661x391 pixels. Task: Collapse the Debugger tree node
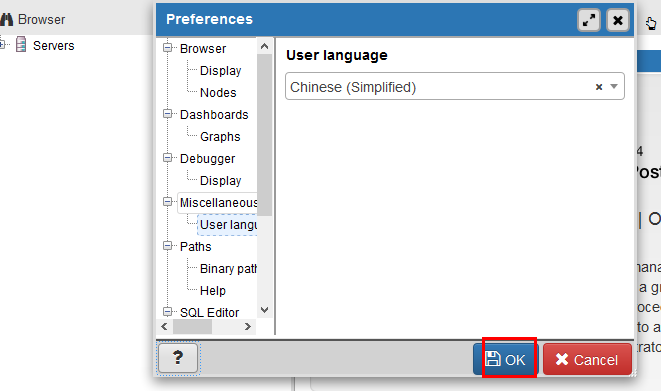click(167, 158)
